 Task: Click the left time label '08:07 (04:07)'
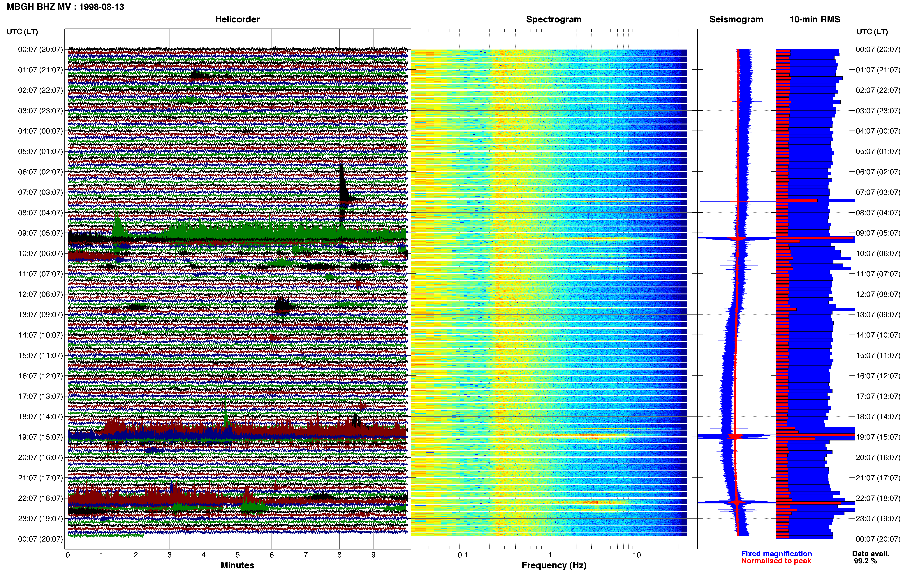pos(40,212)
